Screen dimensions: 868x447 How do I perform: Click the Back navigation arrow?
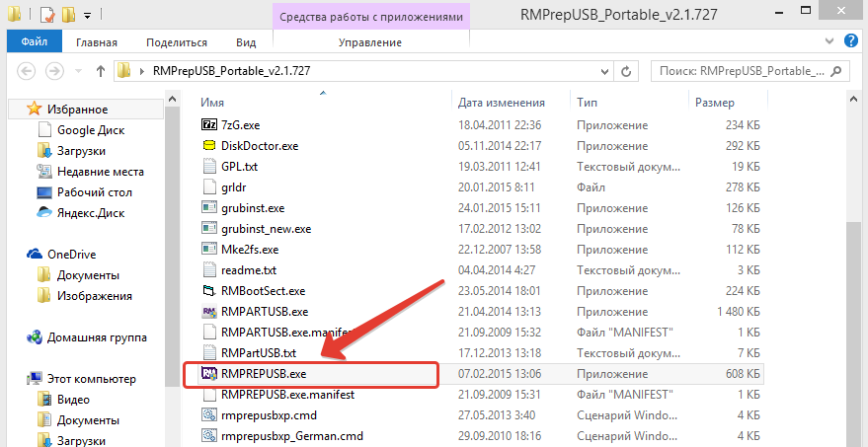26,71
